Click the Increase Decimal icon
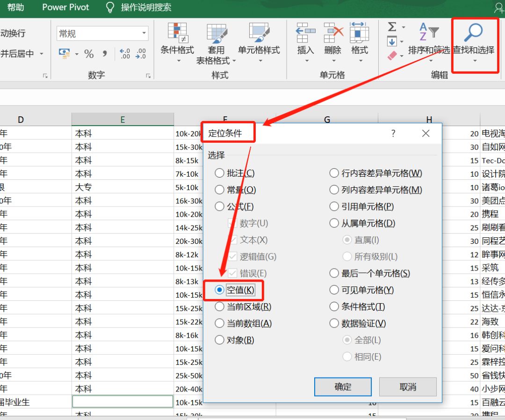 [x=125, y=54]
